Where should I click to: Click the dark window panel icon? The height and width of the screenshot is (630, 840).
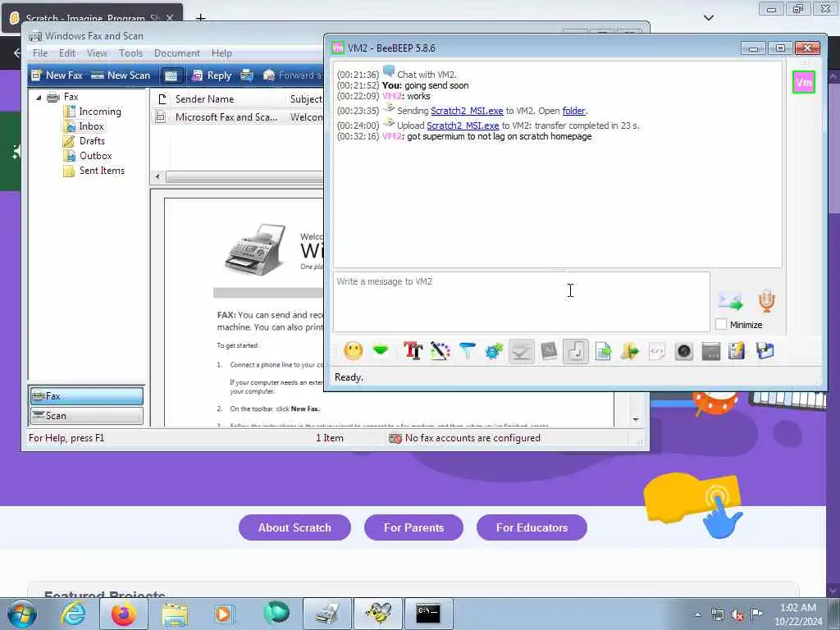[711, 351]
